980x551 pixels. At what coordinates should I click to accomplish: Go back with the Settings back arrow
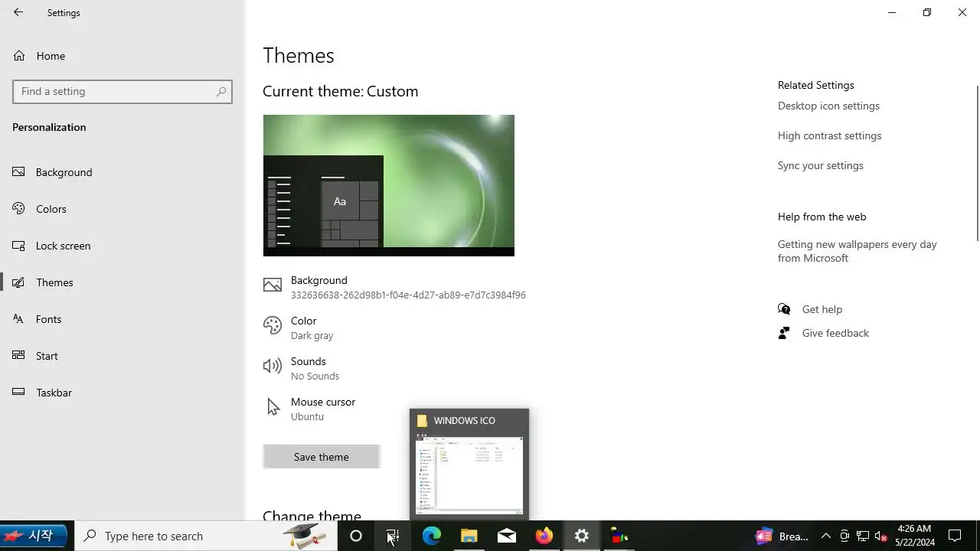pyautogui.click(x=18, y=12)
